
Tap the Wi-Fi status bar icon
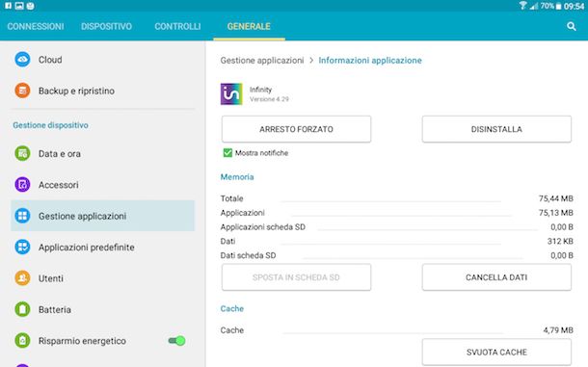(x=522, y=6)
